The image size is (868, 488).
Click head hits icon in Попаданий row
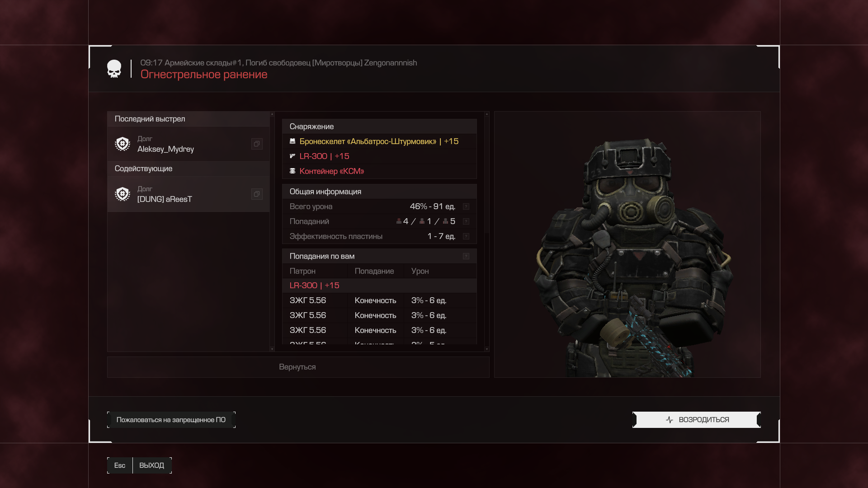click(399, 221)
